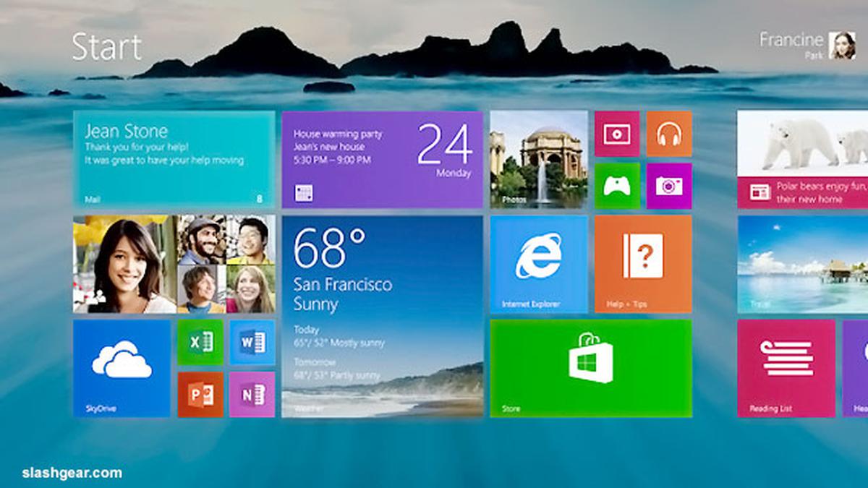Click the calendar icon in the Calendar tile

click(x=304, y=193)
